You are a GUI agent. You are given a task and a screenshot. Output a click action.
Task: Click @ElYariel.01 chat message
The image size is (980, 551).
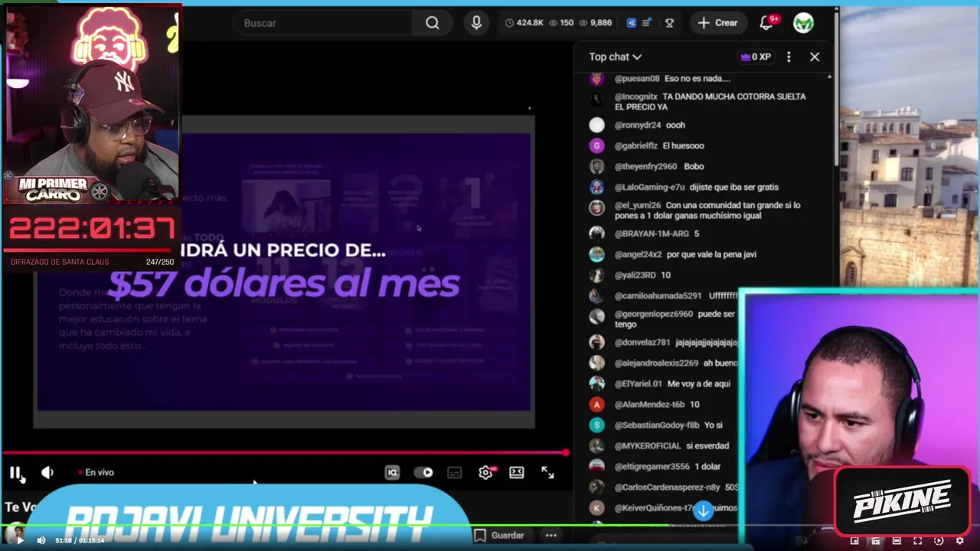point(671,383)
